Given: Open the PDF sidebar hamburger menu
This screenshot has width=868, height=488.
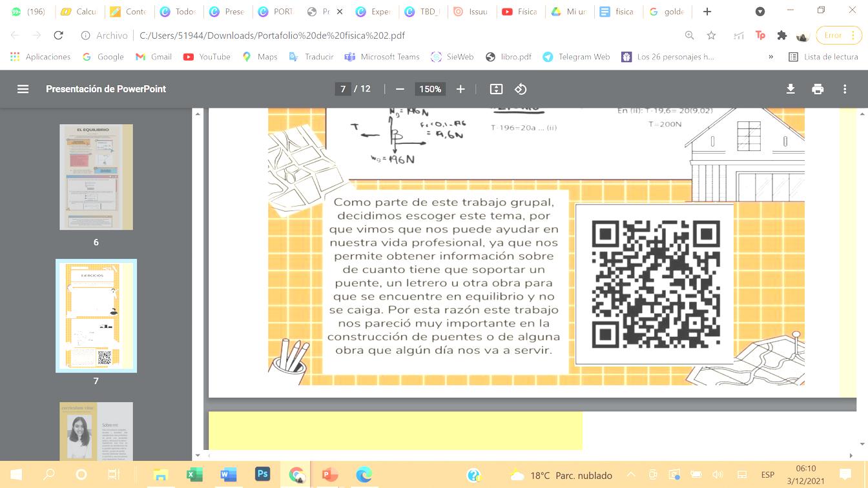Looking at the screenshot, I should pos(23,89).
